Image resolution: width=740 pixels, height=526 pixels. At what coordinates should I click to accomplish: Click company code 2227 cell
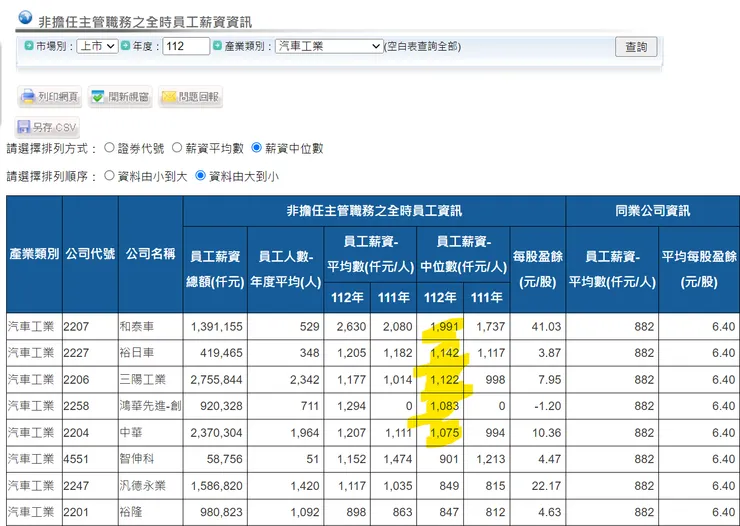click(90, 353)
